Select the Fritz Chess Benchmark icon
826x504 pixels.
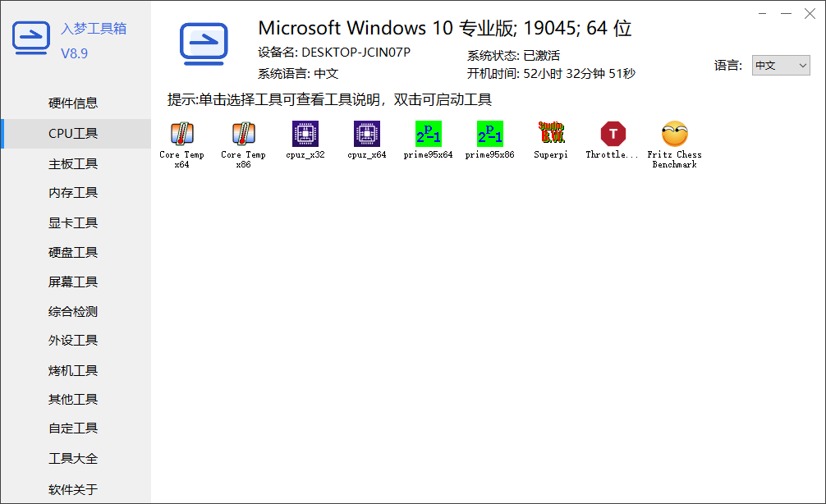[x=675, y=134]
